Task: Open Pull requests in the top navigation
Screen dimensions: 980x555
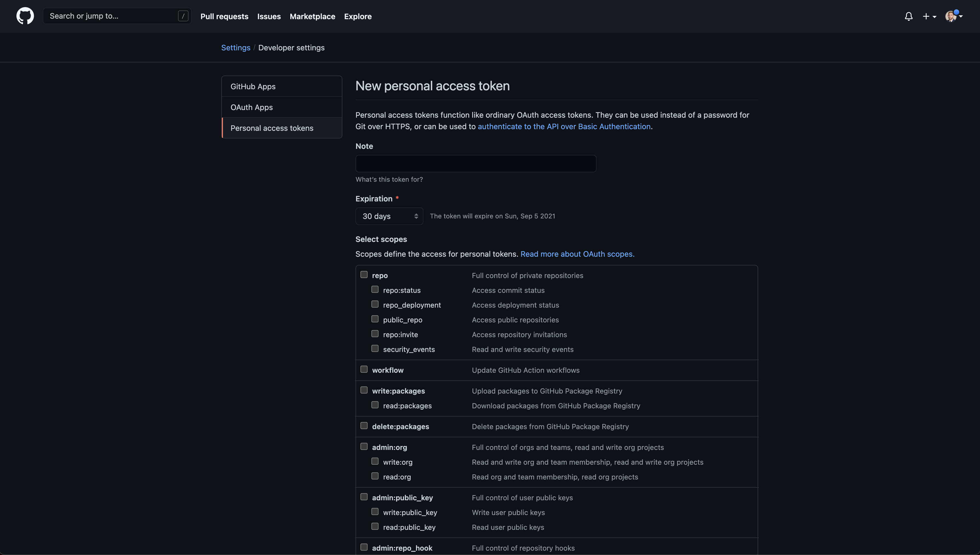Action: (224, 16)
